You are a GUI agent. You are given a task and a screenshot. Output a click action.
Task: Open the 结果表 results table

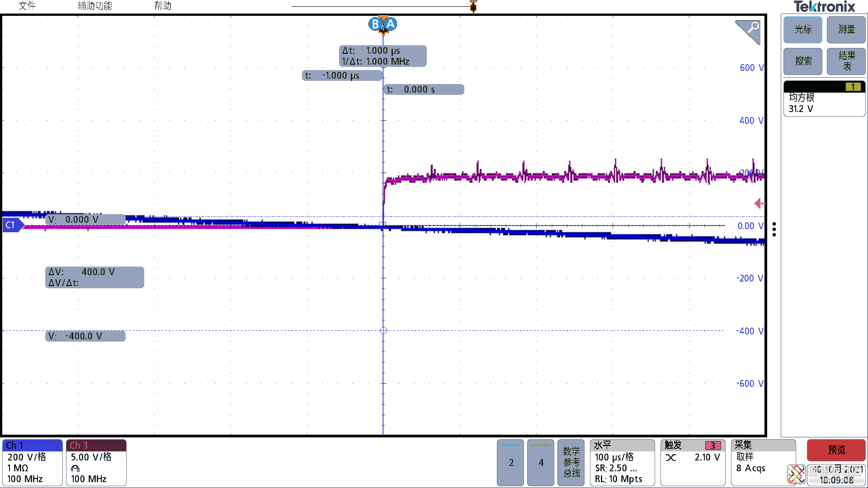point(846,61)
